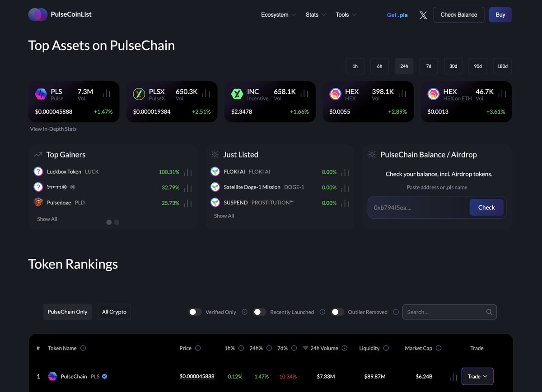Toggle the Outlier Removed switch

pos(338,312)
